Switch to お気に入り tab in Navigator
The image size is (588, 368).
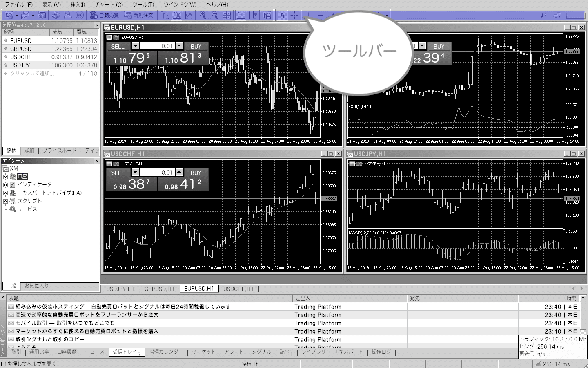click(x=36, y=286)
